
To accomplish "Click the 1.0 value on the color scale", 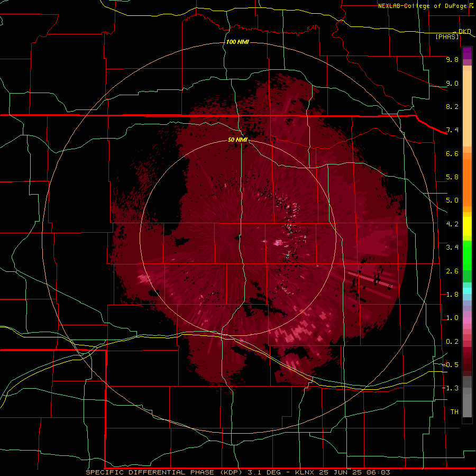I will tap(452, 318).
